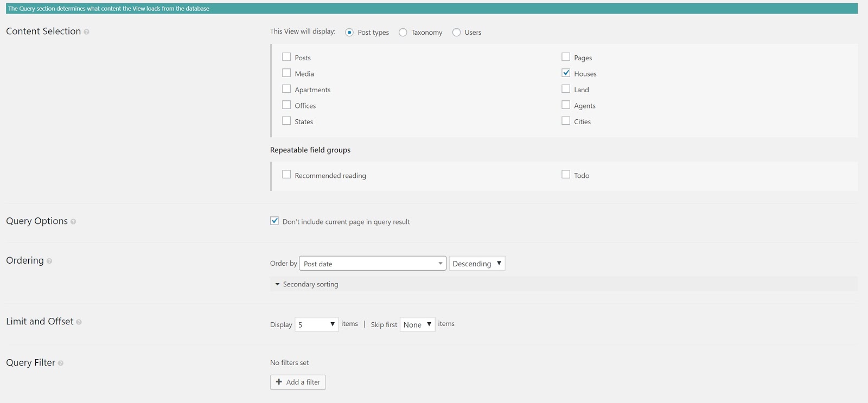Expand the Secondary sorting section
The image size is (868, 403).
(307, 284)
